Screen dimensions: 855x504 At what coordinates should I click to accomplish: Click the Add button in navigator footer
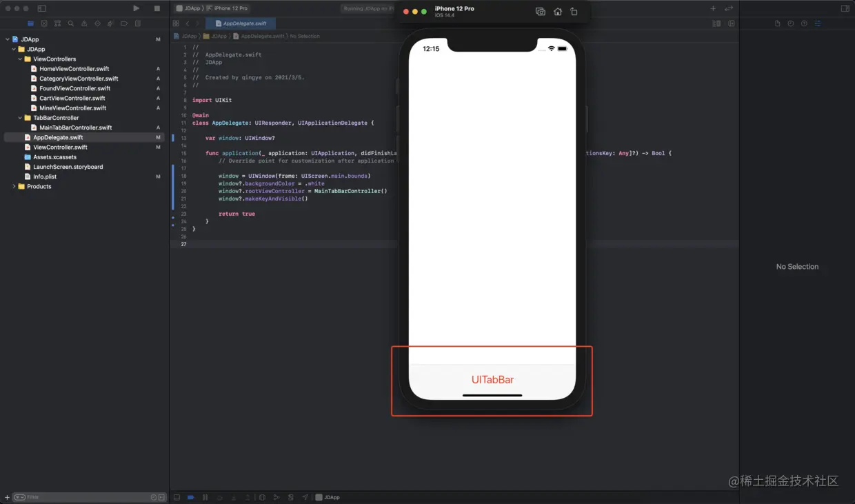point(7,497)
